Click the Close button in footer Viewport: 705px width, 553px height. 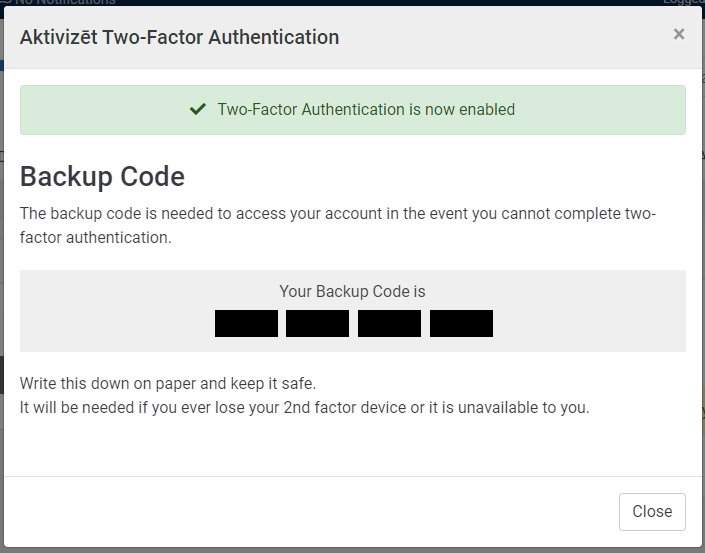(x=652, y=511)
